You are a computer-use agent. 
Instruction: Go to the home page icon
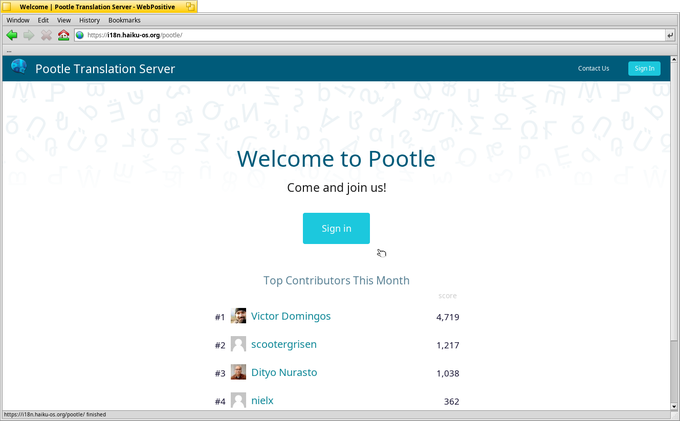[x=63, y=35]
